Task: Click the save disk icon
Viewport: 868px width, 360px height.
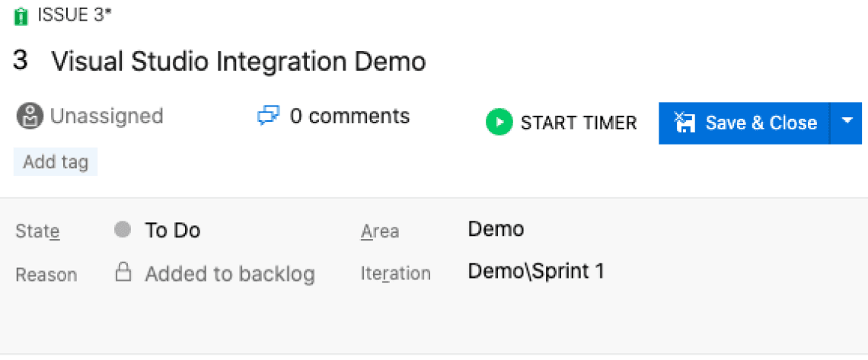Action: [685, 123]
